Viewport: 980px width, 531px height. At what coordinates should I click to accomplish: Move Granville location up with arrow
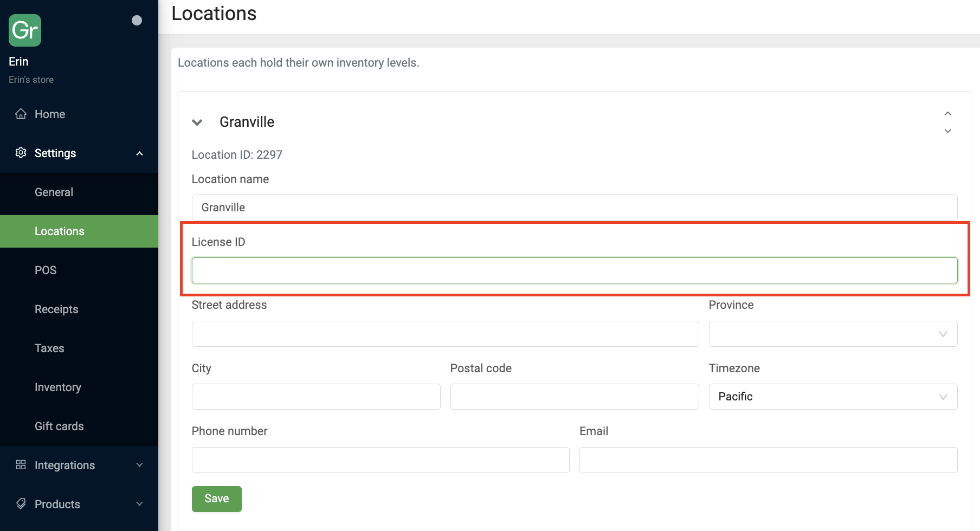(947, 114)
